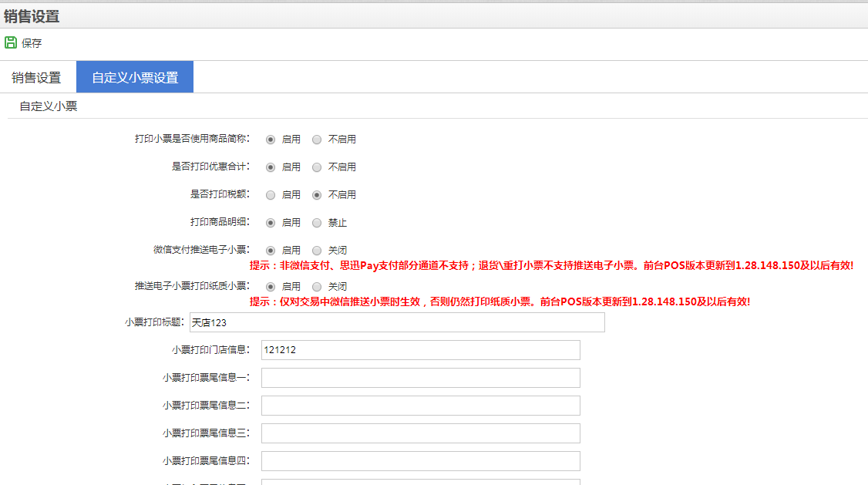Open the 自定义小票设置 tab

[x=135, y=77]
